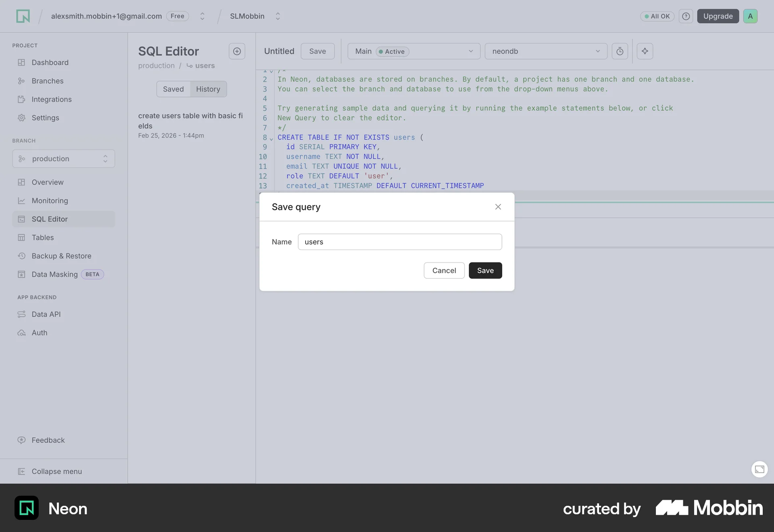This screenshot has height=532, width=774.
Task: Click the Settings gear icon
Action: [x=21, y=118]
